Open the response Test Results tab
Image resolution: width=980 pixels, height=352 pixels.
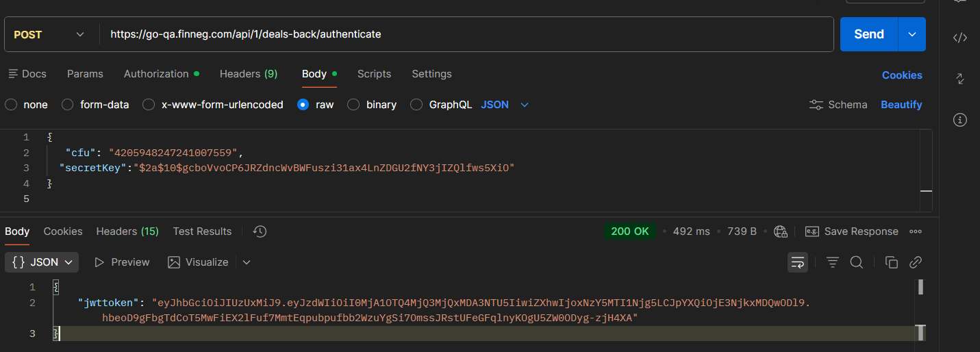pos(202,231)
